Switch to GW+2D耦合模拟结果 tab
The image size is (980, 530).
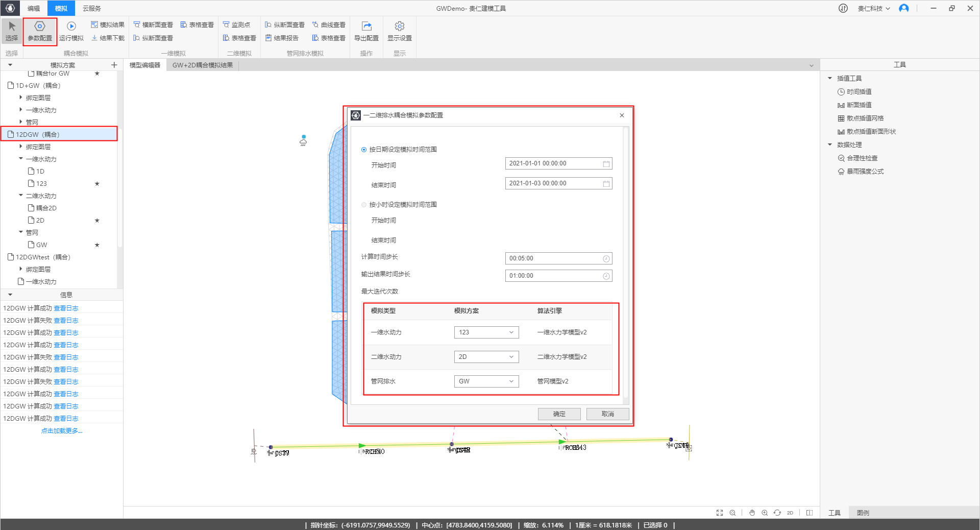coord(203,65)
